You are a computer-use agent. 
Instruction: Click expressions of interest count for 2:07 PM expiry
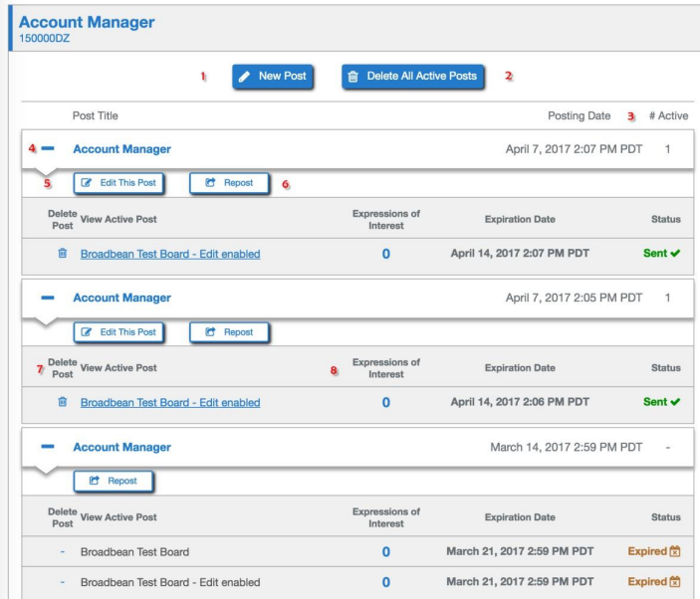pos(386,254)
